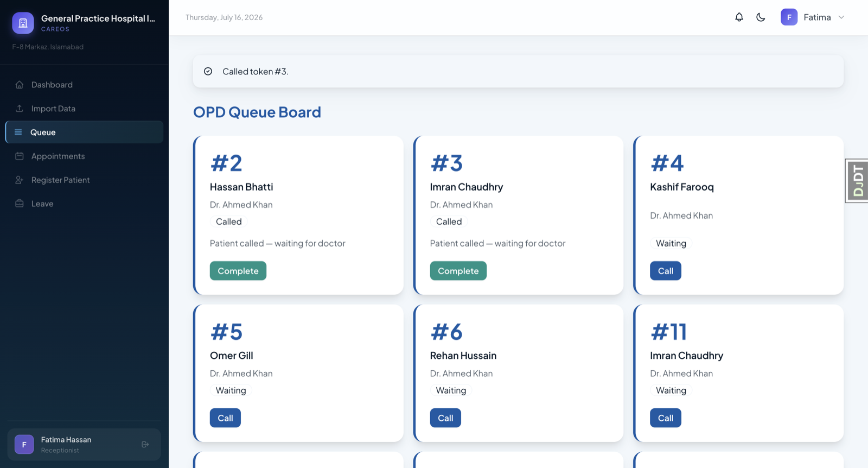Expand the Fatima user dropdown chevron
This screenshot has width=868, height=468.
(841, 17)
